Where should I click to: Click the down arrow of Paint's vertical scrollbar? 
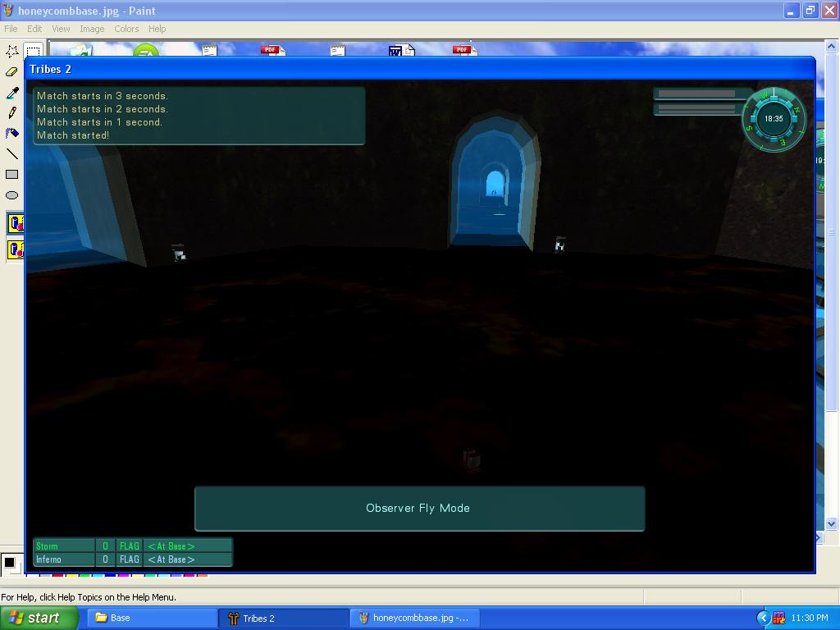[831, 524]
